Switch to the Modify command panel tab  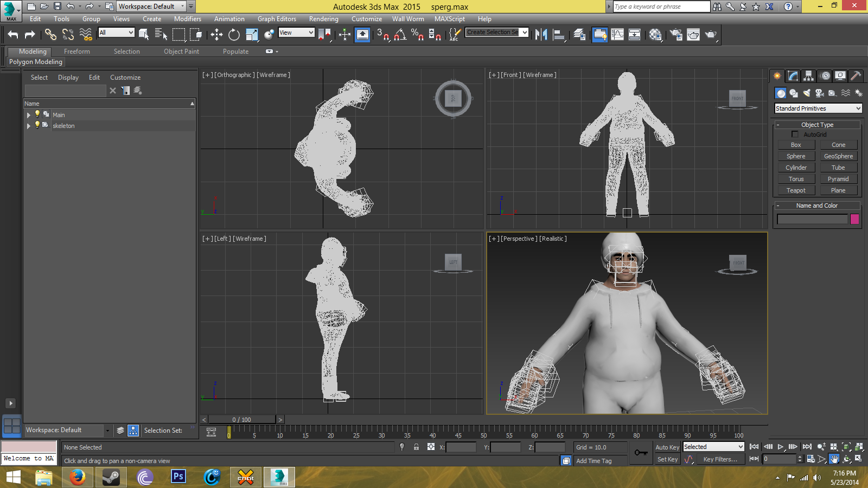click(x=793, y=76)
